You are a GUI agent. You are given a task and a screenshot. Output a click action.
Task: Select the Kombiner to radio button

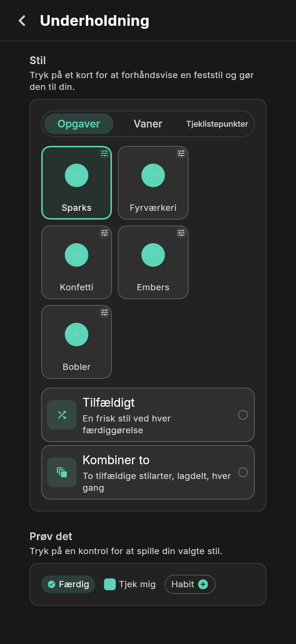point(243,472)
